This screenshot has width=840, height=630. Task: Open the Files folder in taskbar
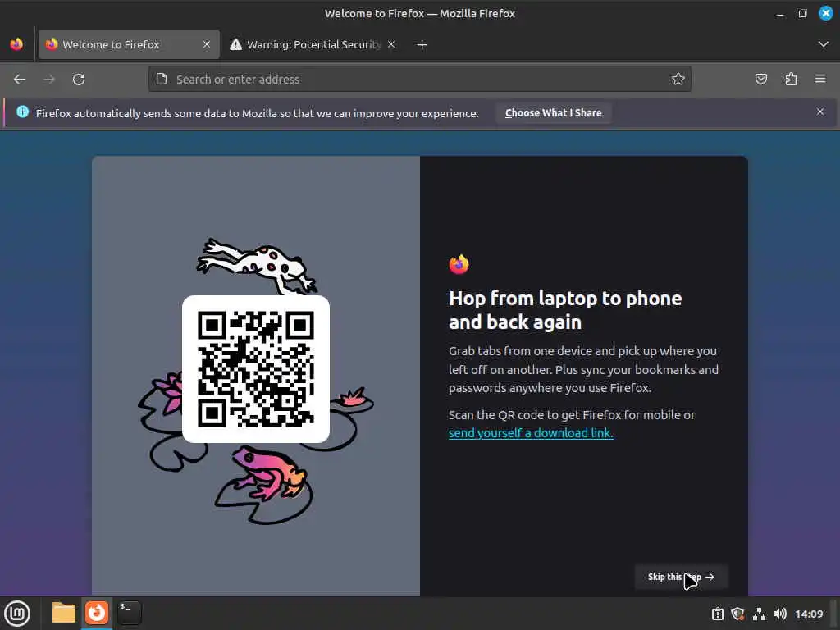[x=64, y=613]
